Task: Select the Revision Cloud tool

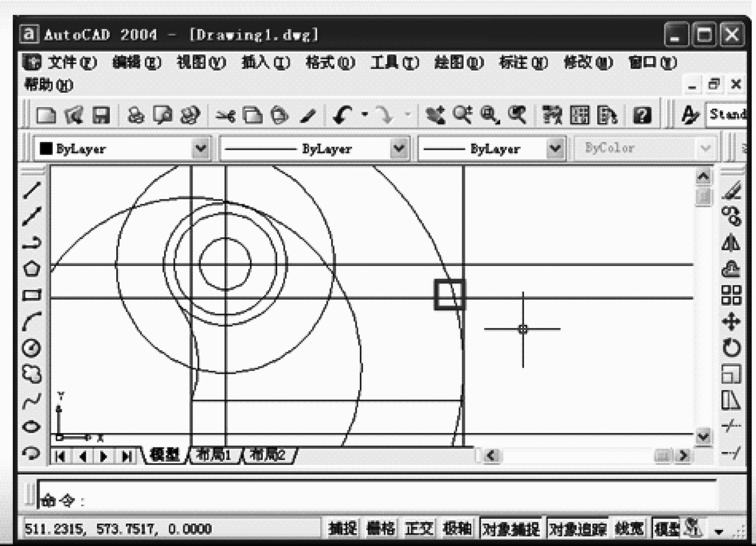Action: [x=32, y=374]
